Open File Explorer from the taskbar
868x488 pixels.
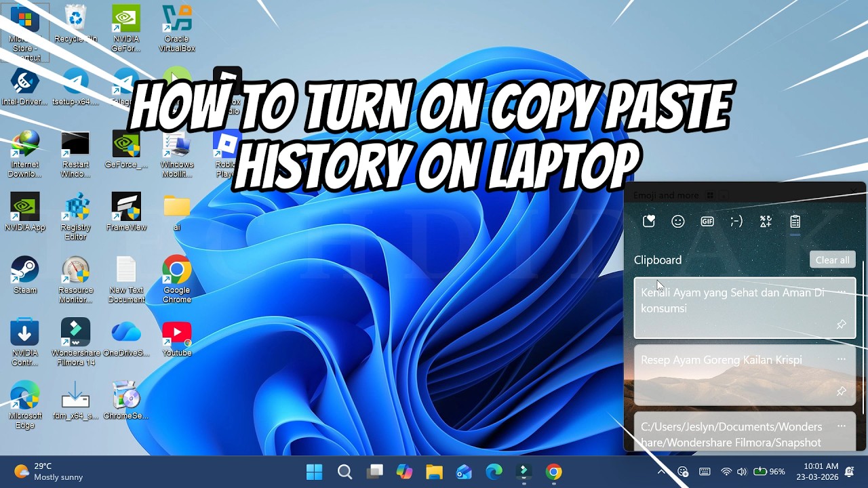pos(434,472)
